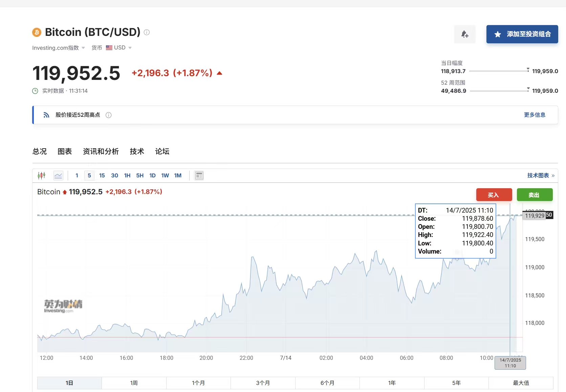Screen dimensions: 566x392
Task: Click the 当日幅度 range slider bar
Action: pyautogui.click(x=499, y=71)
